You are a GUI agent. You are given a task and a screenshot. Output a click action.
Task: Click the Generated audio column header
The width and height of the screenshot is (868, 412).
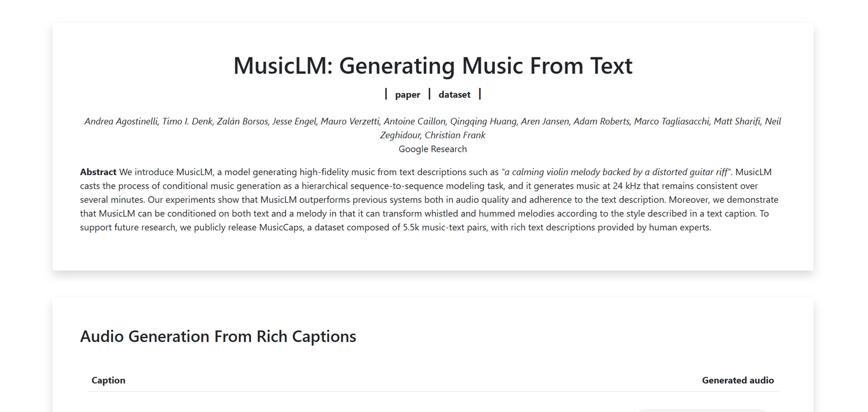(x=737, y=381)
